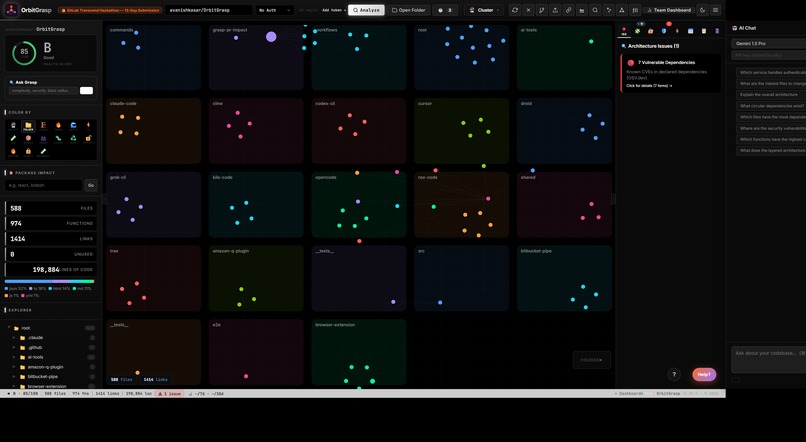Expand the amazon-q-plugin folder
This screenshot has width=806, height=442.
tap(14, 367)
